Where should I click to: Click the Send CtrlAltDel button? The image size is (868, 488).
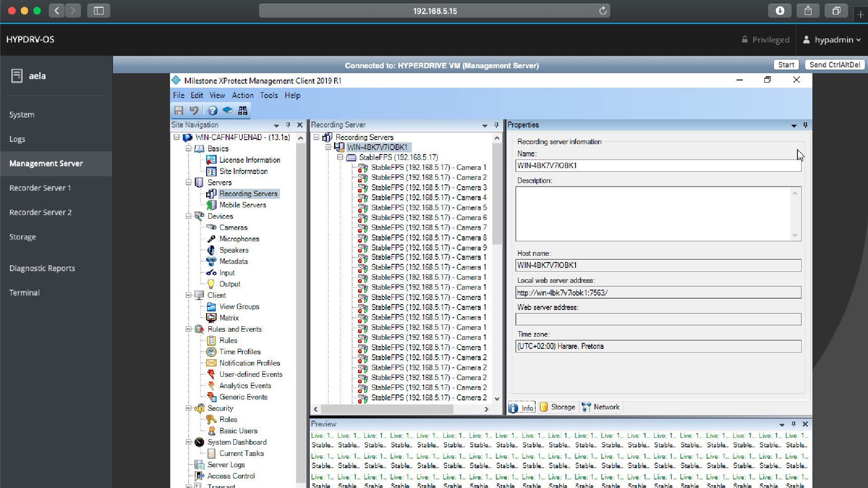tap(834, 65)
